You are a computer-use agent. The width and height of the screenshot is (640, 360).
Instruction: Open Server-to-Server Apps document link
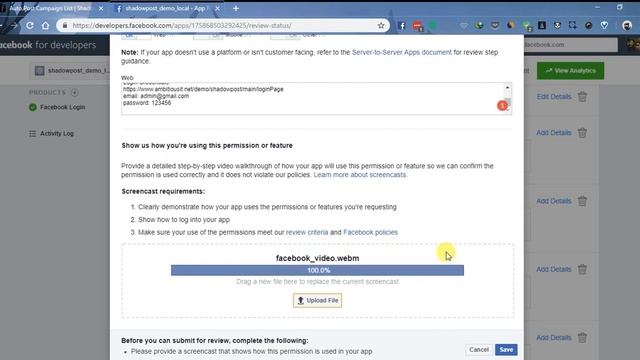[402, 52]
